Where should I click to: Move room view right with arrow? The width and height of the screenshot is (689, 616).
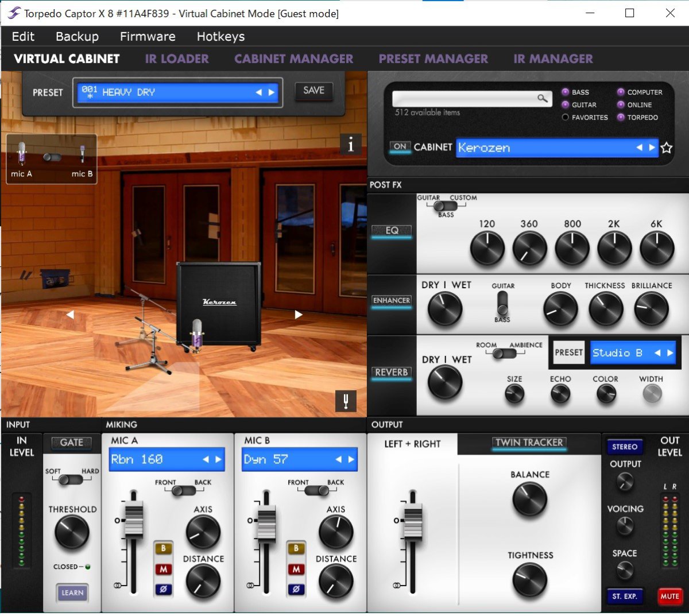point(299,315)
